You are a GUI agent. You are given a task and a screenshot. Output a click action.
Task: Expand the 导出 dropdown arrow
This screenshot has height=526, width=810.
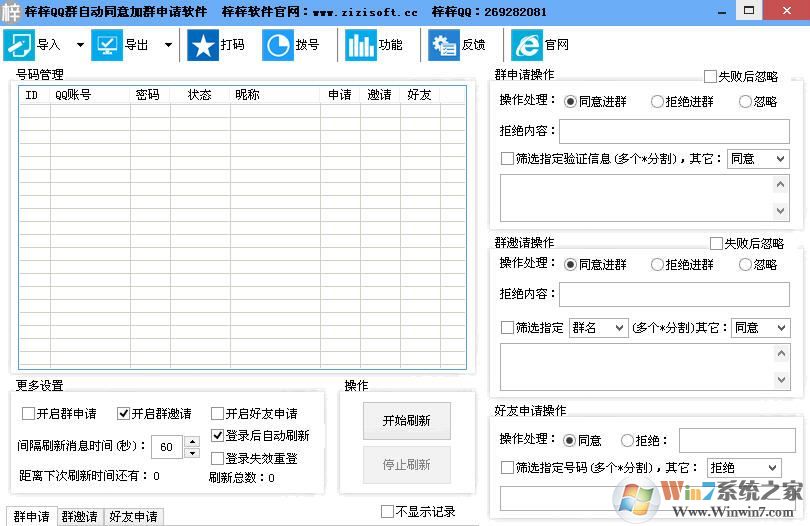tap(168, 45)
